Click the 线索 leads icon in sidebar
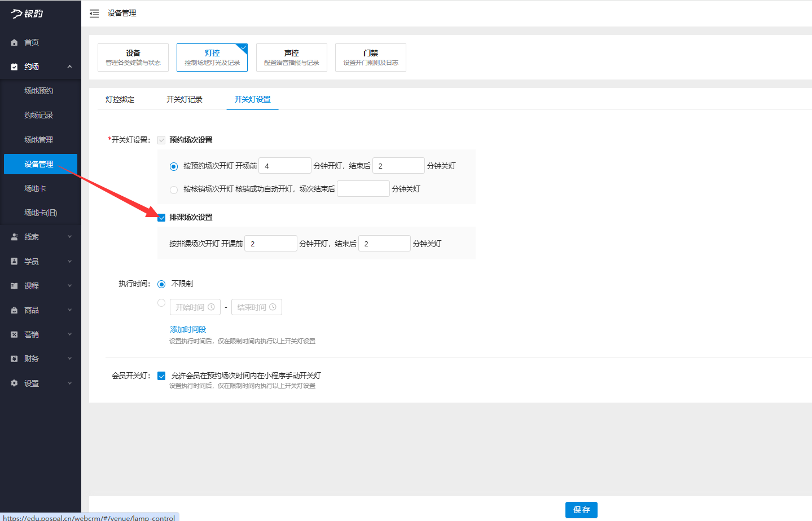Image resolution: width=812 pixels, height=521 pixels. (14, 237)
